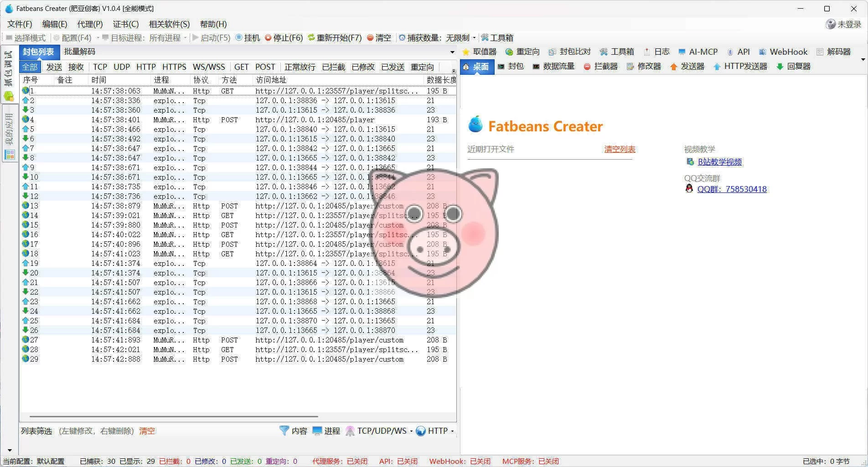This screenshot has height=467, width=868.
Task: Switch to the right-panel 封包 tab
Action: point(510,67)
